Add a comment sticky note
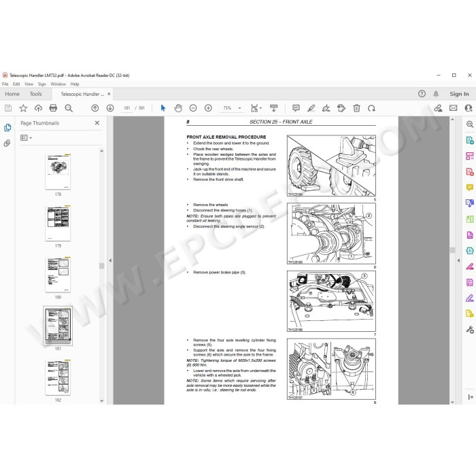The image size is (476, 476). (x=296, y=108)
